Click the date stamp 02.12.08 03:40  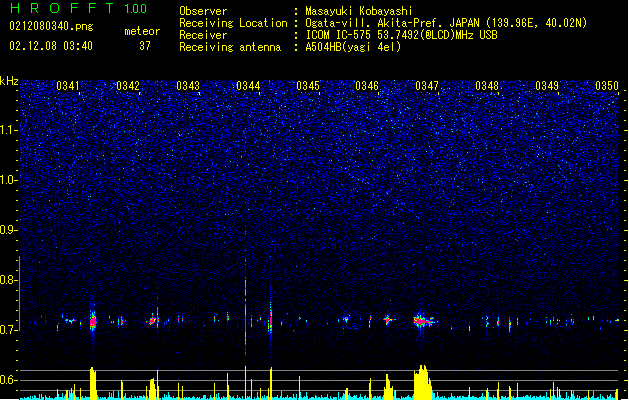click(51, 46)
